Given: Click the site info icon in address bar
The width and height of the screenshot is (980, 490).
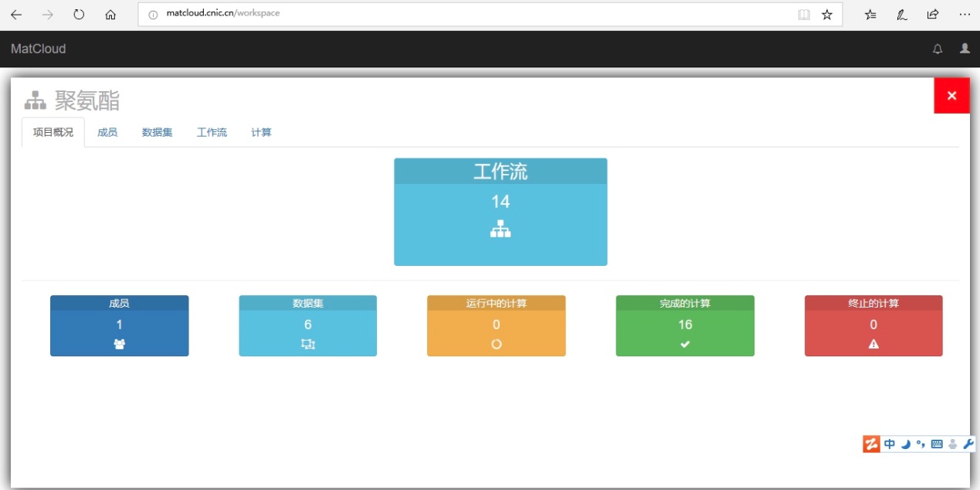Looking at the screenshot, I should [x=153, y=15].
